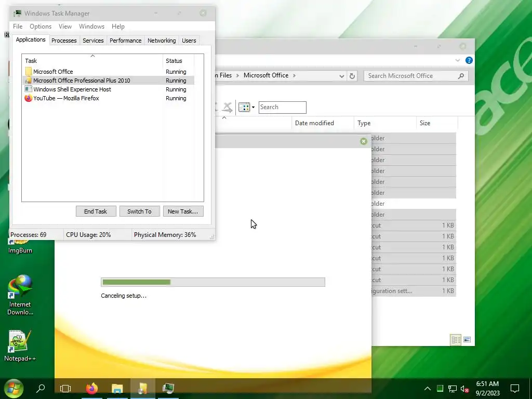Click the green Task Manager tray icon
Viewport: 532px width, 399px height.
tap(440, 388)
